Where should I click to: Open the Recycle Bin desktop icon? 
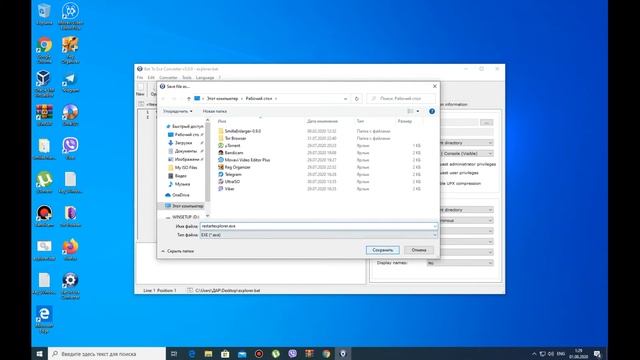[x=44, y=14]
